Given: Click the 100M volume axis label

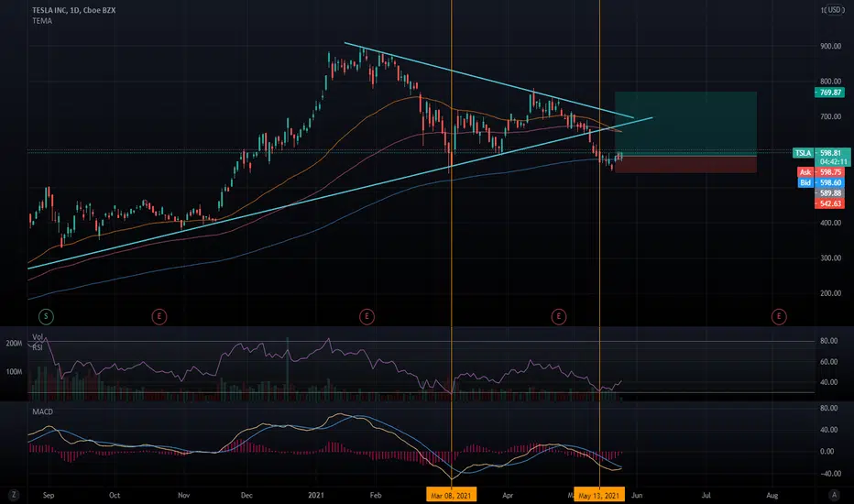Looking at the screenshot, I should 14,372.
